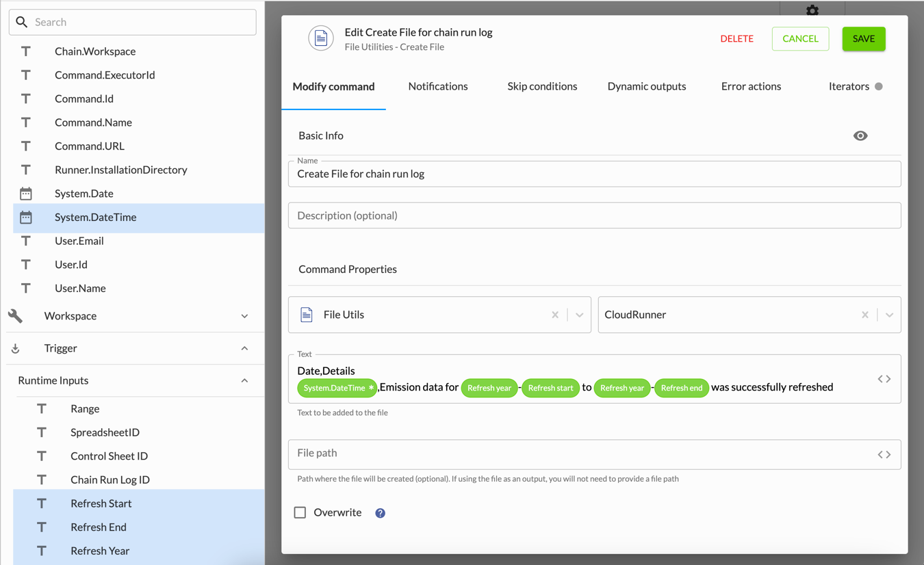Focus the Search input field
Screen dimensions: 924x565
133,22
